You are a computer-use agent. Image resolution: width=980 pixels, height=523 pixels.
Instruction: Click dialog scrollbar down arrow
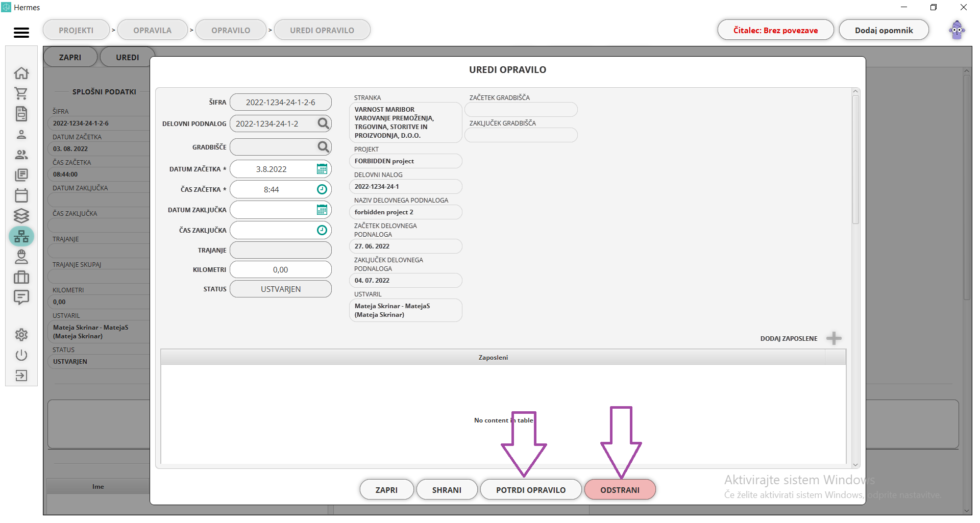tap(855, 464)
